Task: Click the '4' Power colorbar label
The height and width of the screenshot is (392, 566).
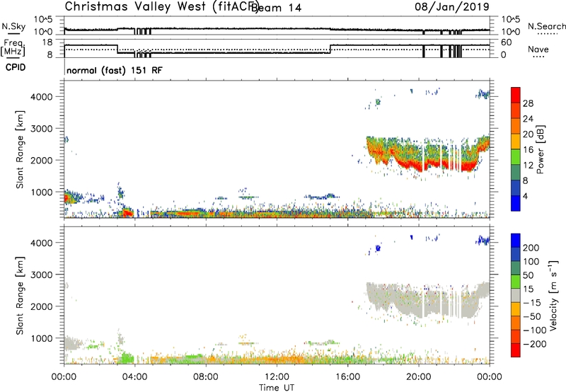Action: 525,196
